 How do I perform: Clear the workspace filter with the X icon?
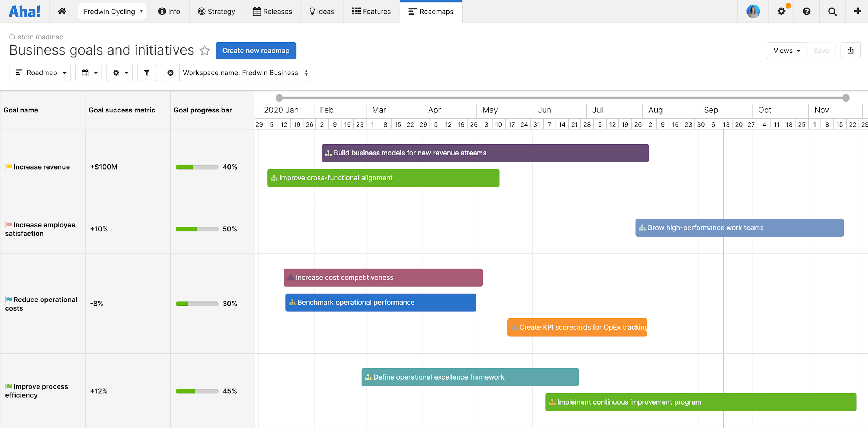pos(170,72)
